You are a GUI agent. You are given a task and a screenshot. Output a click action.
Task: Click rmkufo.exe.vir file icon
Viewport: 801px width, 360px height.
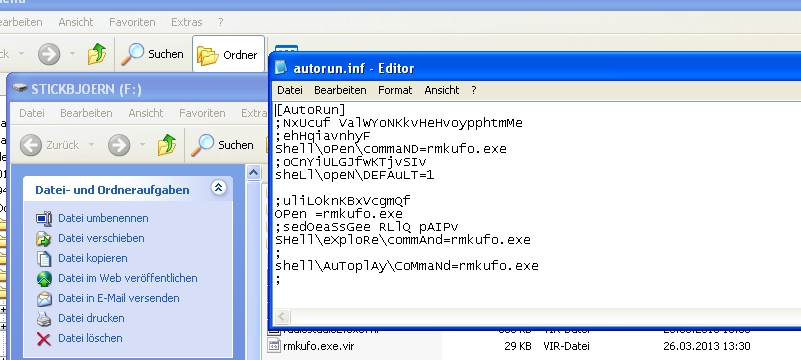coord(274,346)
